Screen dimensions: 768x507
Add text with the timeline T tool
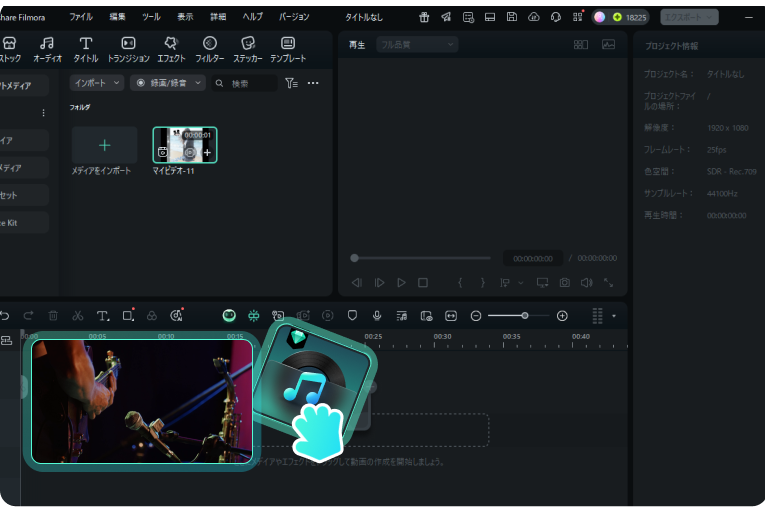(x=102, y=316)
